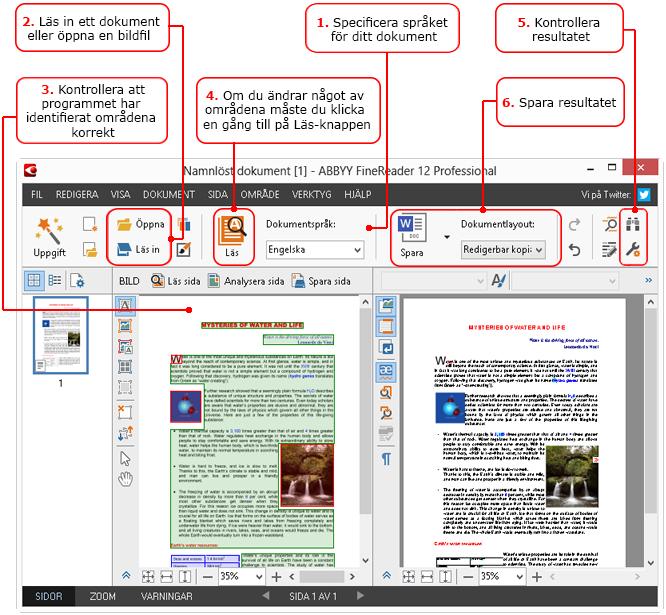Click the image editor brush icon
The image size is (666, 615).
pyautogui.click(x=183, y=250)
